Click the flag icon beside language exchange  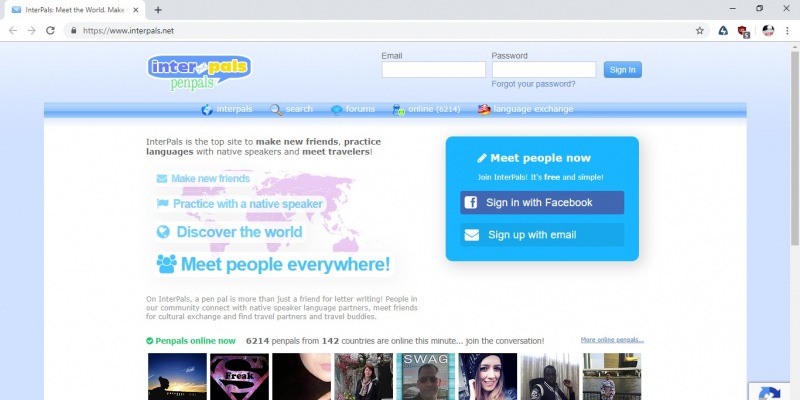(x=484, y=110)
